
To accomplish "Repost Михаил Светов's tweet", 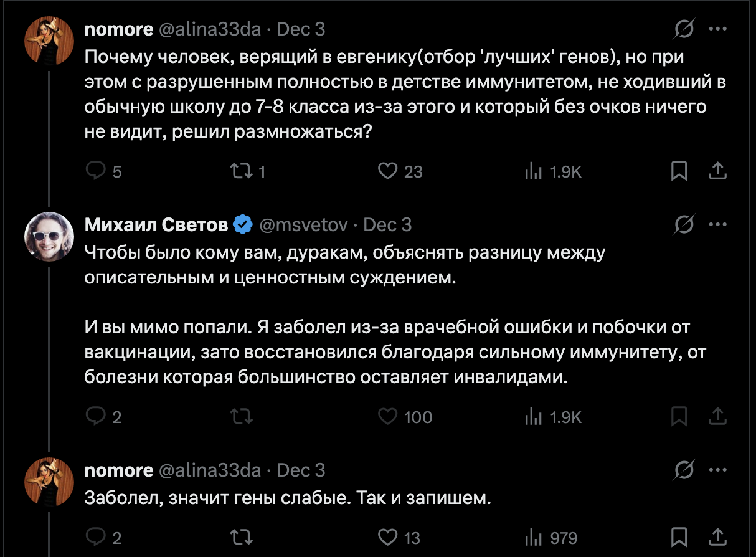I will click(x=242, y=416).
